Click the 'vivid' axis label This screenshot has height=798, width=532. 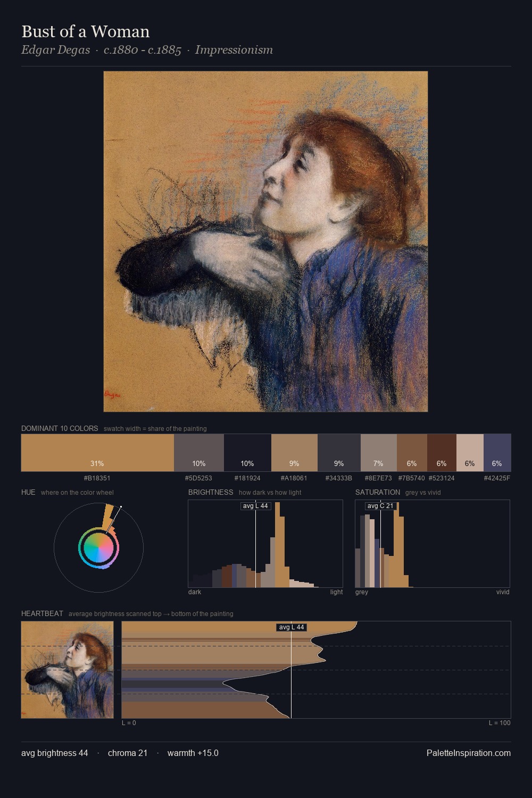tap(503, 592)
